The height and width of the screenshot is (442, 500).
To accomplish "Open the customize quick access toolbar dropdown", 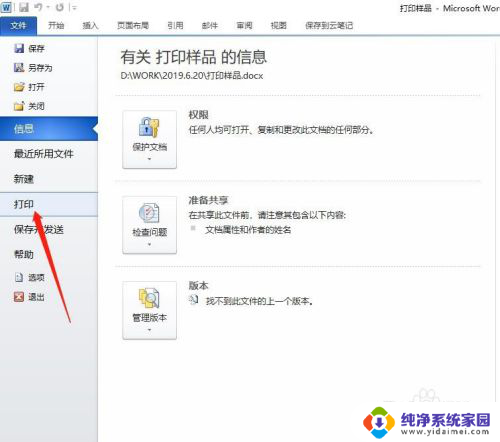I will click(x=74, y=7).
